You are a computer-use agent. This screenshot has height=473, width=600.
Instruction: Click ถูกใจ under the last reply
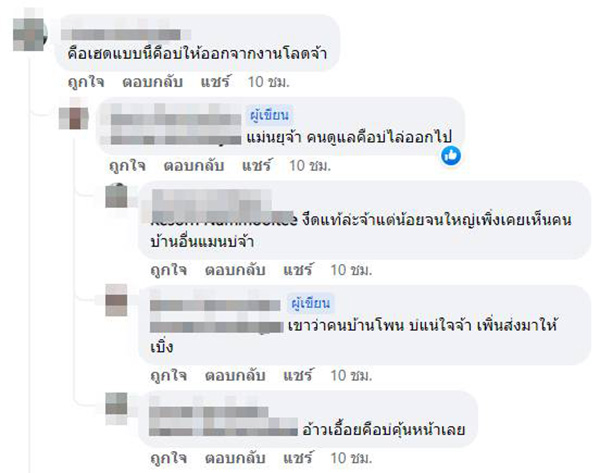pyautogui.click(x=169, y=458)
